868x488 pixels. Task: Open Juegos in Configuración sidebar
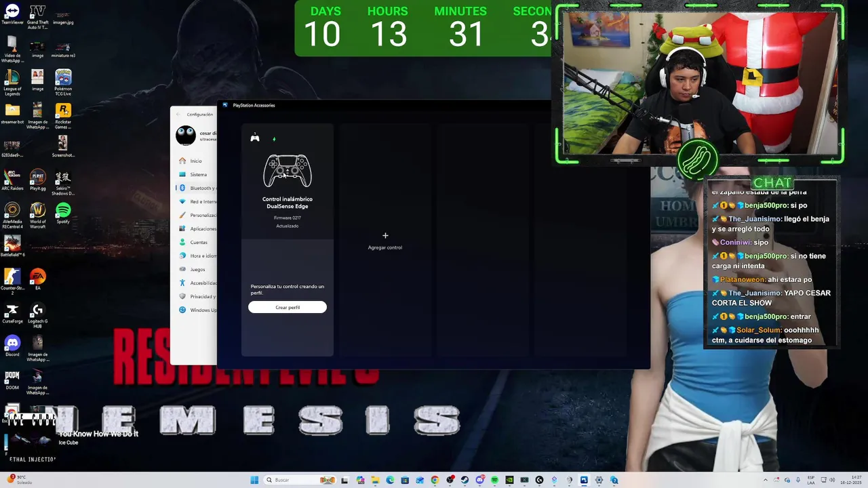click(195, 269)
